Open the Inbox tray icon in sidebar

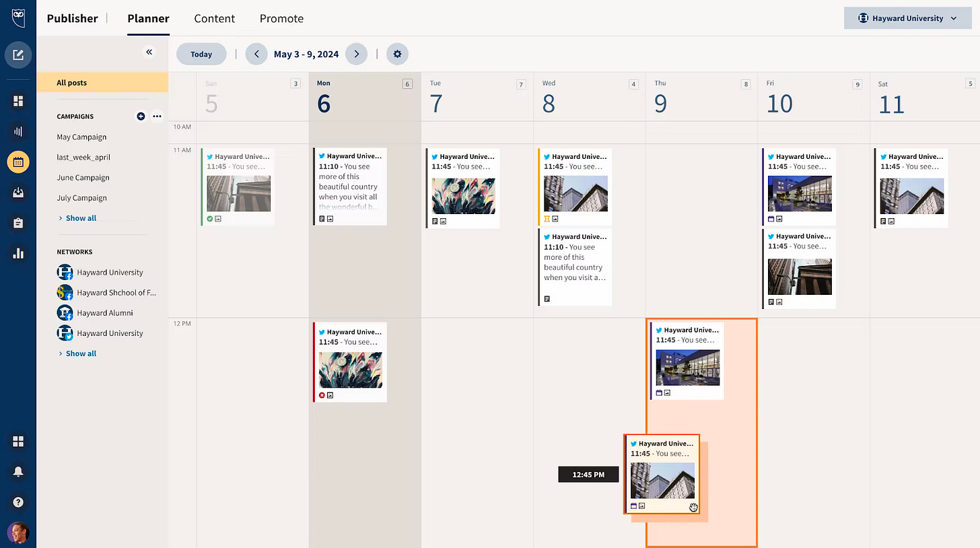coord(18,193)
